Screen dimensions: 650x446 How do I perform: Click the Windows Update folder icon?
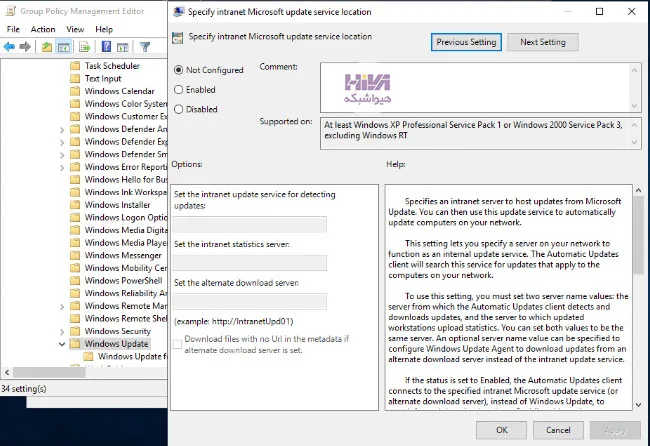[75, 344]
